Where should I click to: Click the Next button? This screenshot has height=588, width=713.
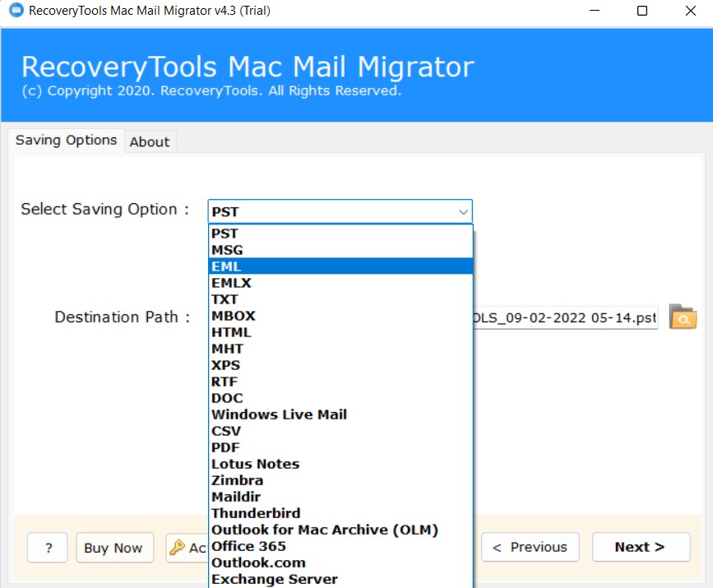pyautogui.click(x=641, y=547)
